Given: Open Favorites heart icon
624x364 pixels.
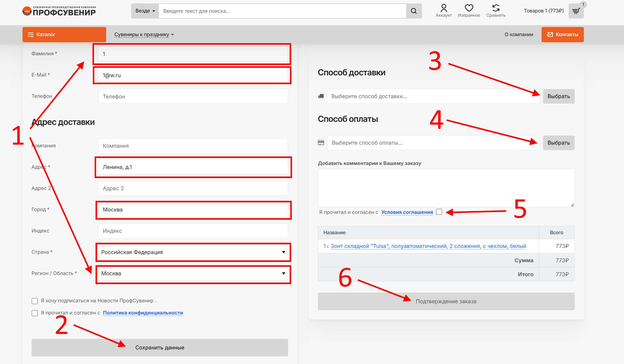Looking at the screenshot, I should (469, 8).
